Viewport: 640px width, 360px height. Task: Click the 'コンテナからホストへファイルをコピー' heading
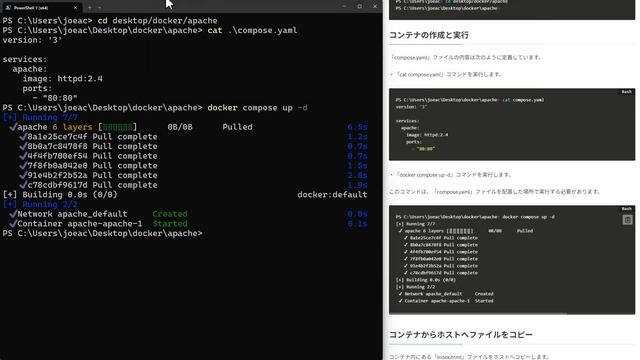coord(460,335)
